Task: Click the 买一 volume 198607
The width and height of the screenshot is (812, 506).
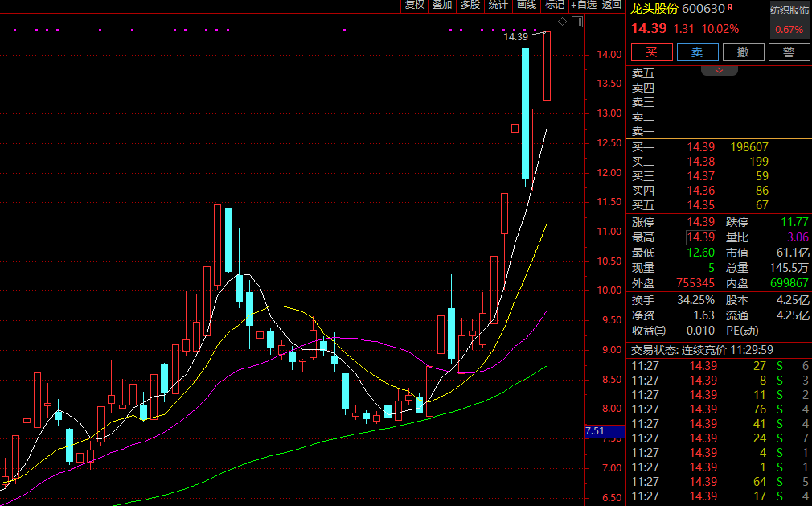Action: [x=749, y=147]
